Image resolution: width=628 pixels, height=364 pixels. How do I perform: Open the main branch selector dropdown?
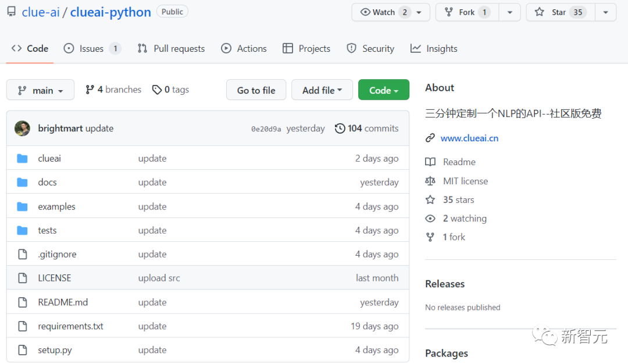[40, 90]
